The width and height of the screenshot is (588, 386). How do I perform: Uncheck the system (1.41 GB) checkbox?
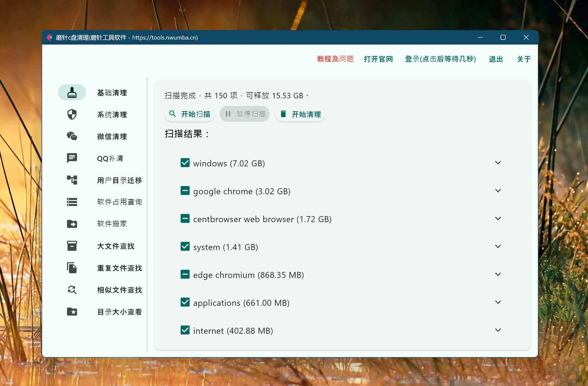click(185, 246)
